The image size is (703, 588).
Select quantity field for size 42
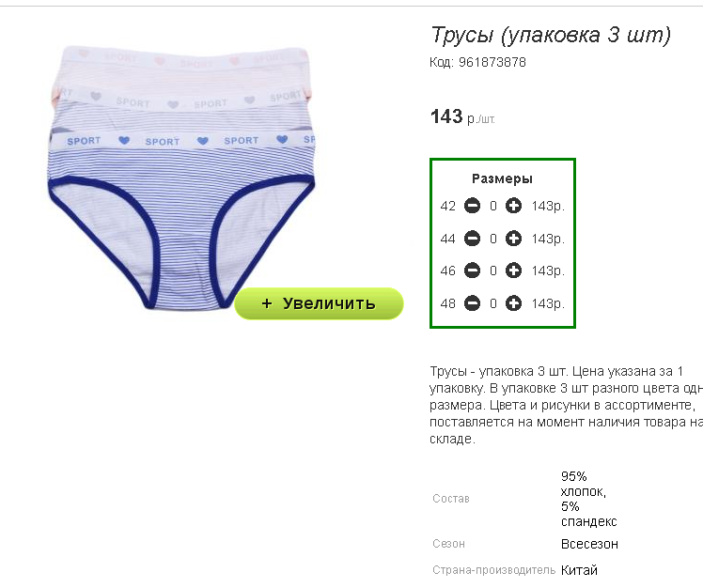tap(492, 206)
